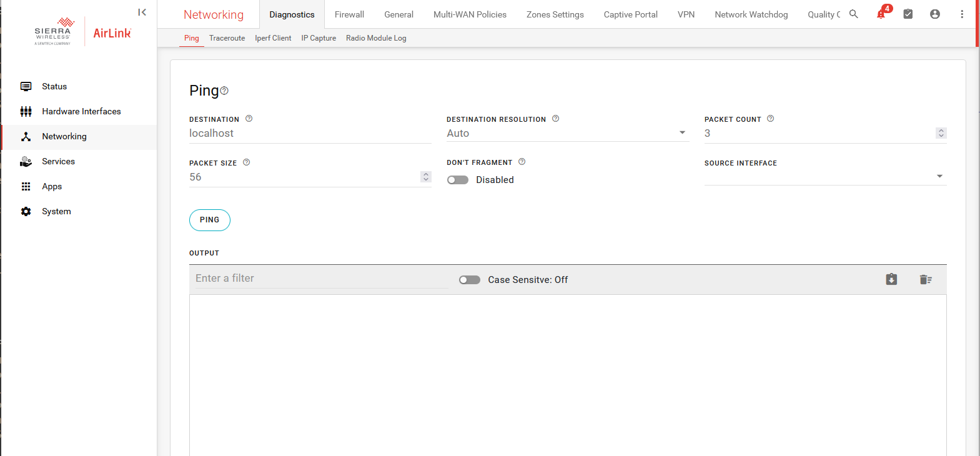Toggle the Don't Fragment switch
Screen dimensions: 980x456
tap(458, 180)
